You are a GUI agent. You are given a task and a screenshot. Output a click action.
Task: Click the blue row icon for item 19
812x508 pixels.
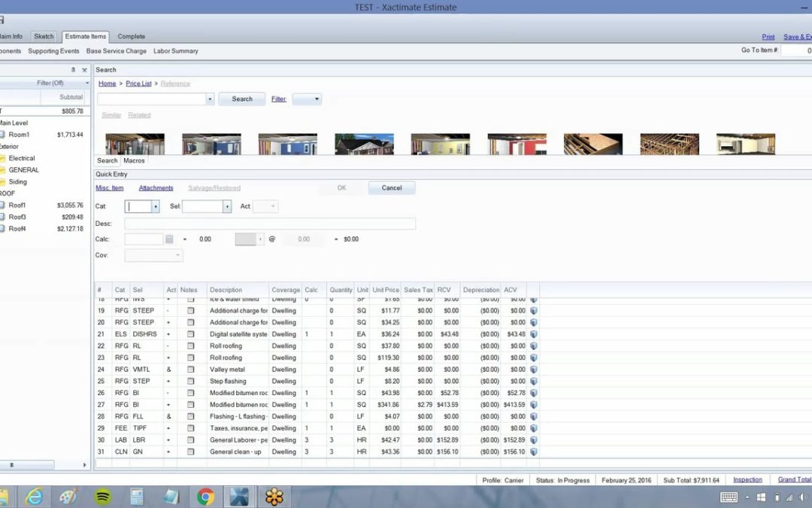533,311
